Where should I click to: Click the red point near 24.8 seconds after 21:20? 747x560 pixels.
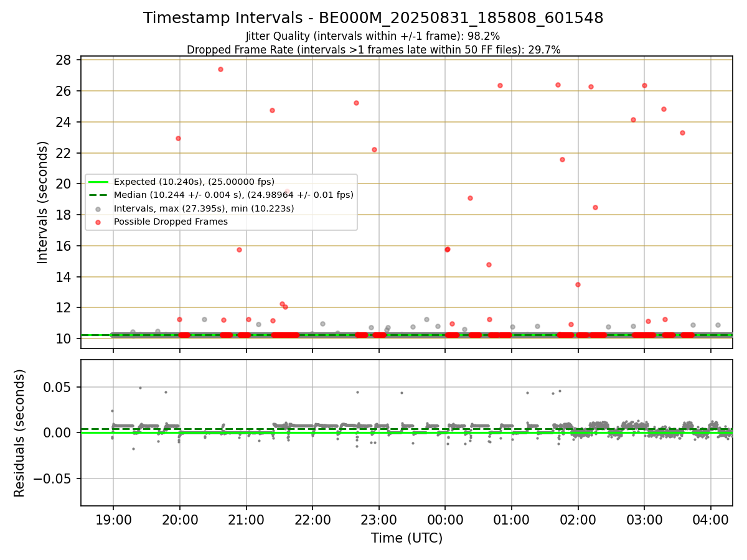(272, 110)
